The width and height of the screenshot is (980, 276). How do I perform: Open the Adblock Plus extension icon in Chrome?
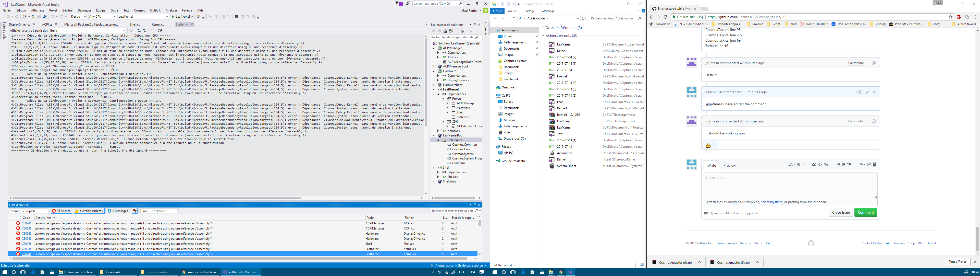[959, 17]
